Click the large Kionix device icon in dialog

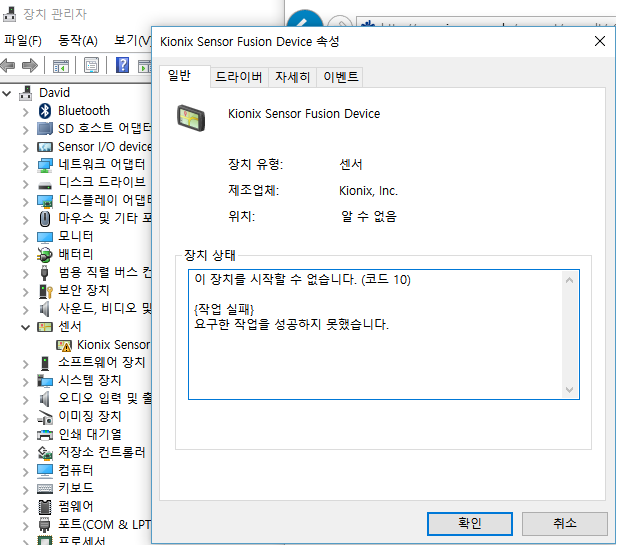[191, 118]
